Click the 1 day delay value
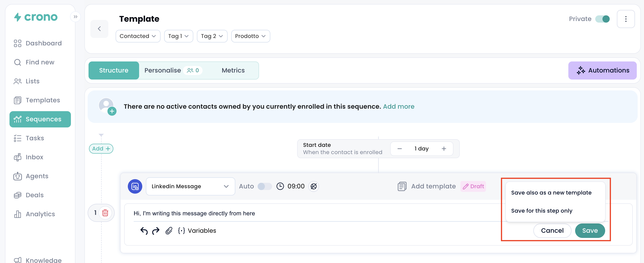The height and width of the screenshot is (263, 644). (x=422, y=149)
